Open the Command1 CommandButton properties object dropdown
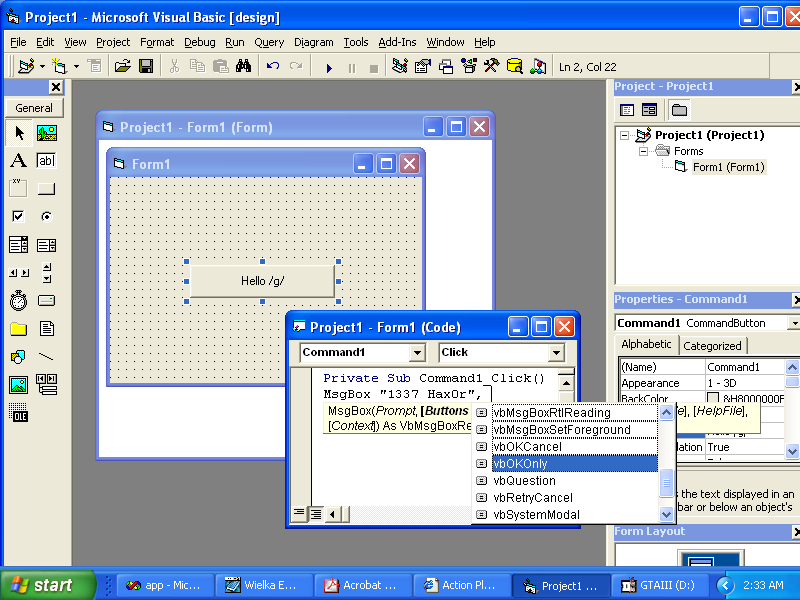 point(793,323)
